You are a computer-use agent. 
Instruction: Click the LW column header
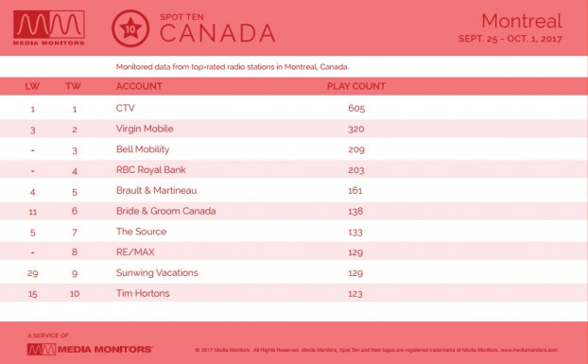(x=32, y=86)
